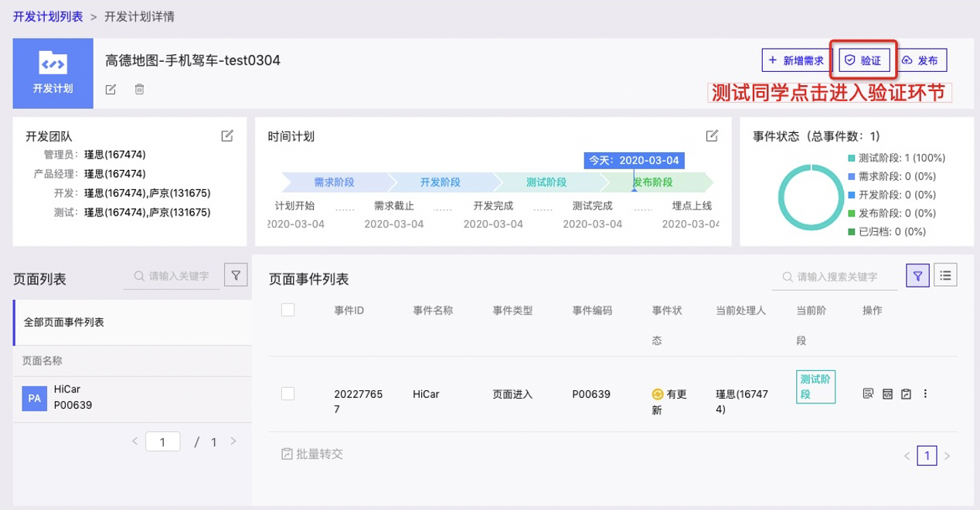Click page number box in 页面列表

pos(163,442)
